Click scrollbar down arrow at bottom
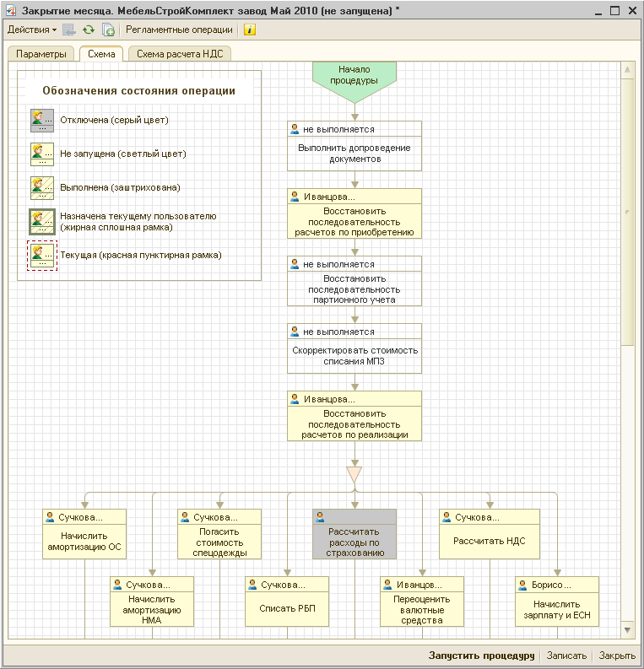The image size is (644, 669). click(x=627, y=629)
